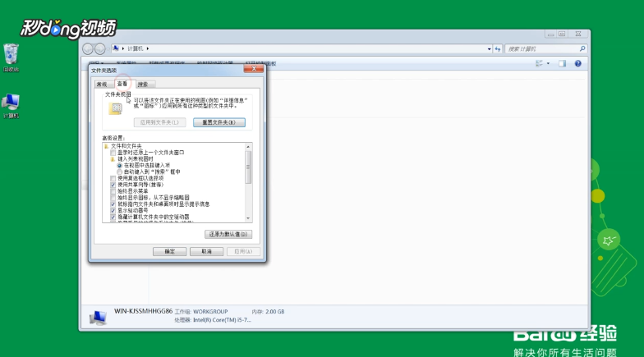The height and width of the screenshot is (357, 644).
Task: Toggle 鼠标指向文件夹和桌面项时显示提示信息
Action: [113, 204]
